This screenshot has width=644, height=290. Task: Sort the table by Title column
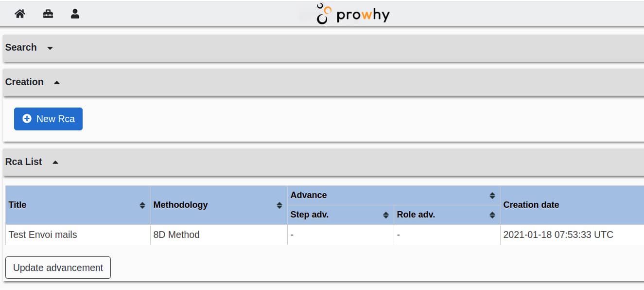tap(142, 205)
